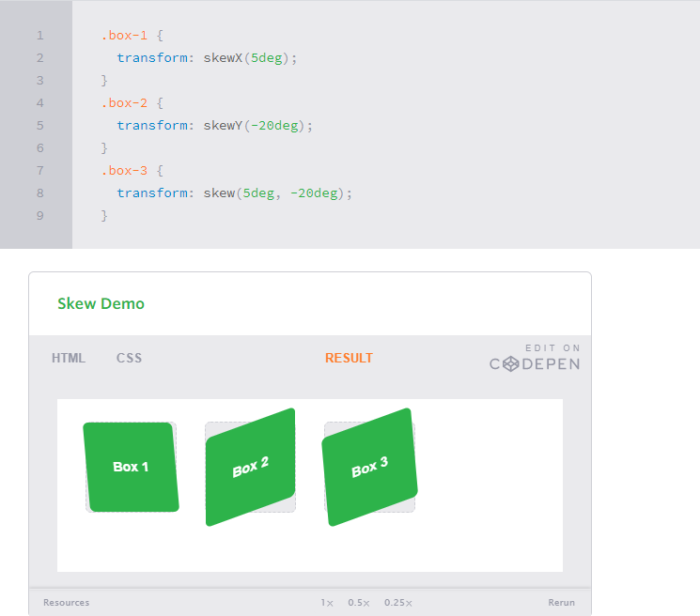Viewport: 700px width, 616px height.
Task: Click the Resources button
Action: (67, 602)
